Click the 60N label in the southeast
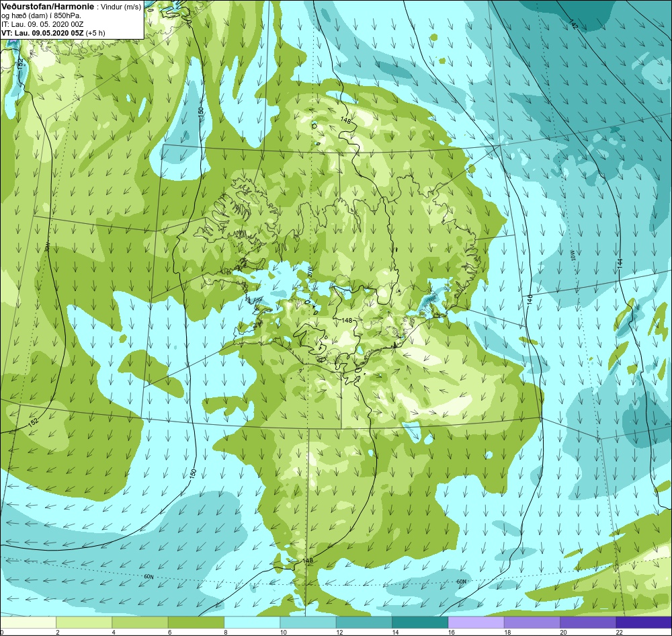 [461, 582]
